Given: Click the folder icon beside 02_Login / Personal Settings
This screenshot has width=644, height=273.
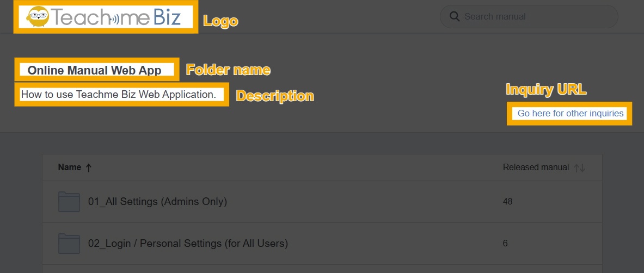Looking at the screenshot, I should pyautogui.click(x=69, y=244).
